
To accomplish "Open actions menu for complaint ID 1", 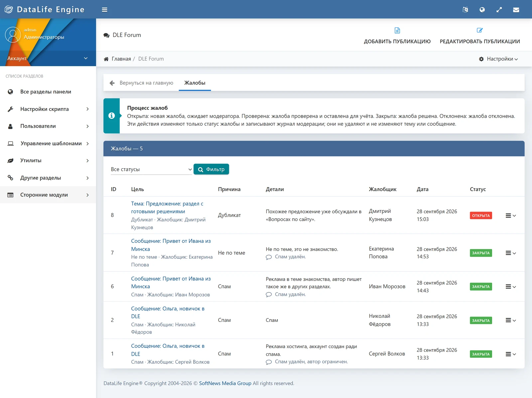I will click(x=511, y=354).
